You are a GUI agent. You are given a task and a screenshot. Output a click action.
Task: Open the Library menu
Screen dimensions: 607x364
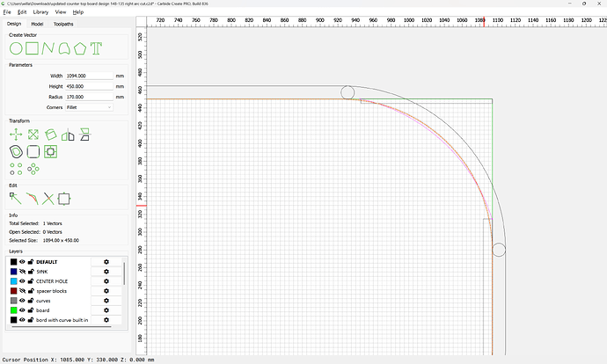point(40,12)
